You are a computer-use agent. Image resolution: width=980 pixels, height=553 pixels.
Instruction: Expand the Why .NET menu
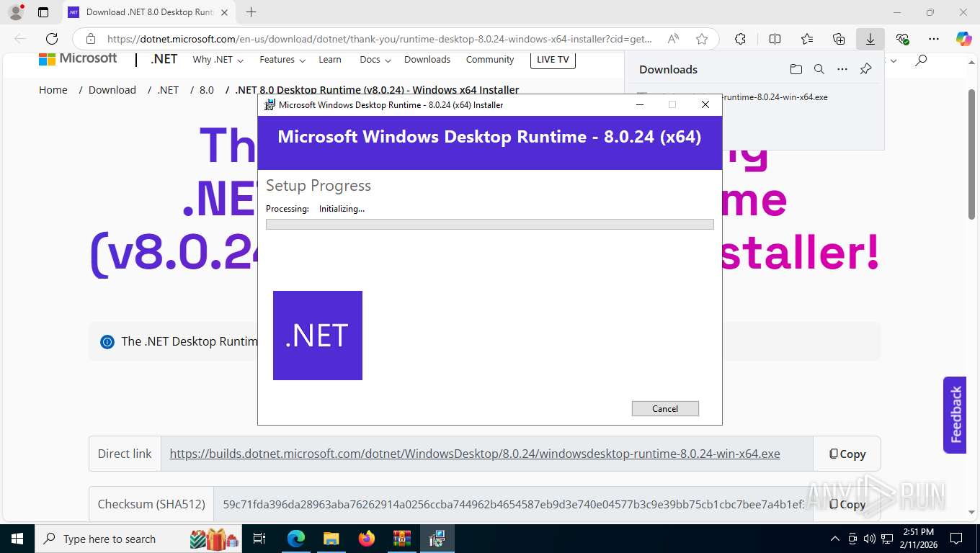(218, 60)
